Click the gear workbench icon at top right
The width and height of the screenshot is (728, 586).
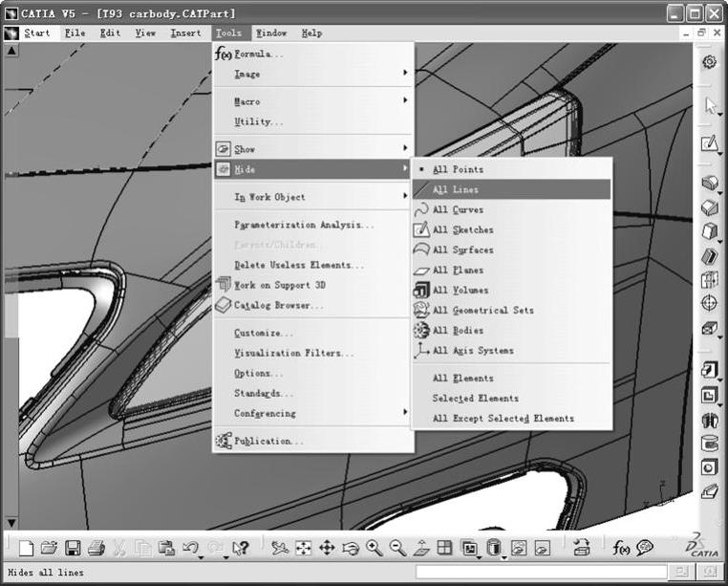[710, 62]
